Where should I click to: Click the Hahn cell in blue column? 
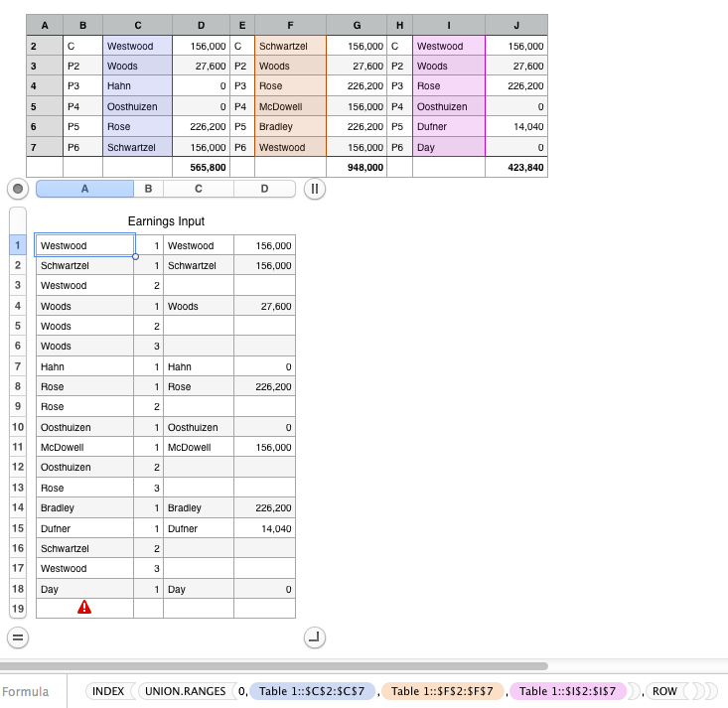(x=137, y=85)
